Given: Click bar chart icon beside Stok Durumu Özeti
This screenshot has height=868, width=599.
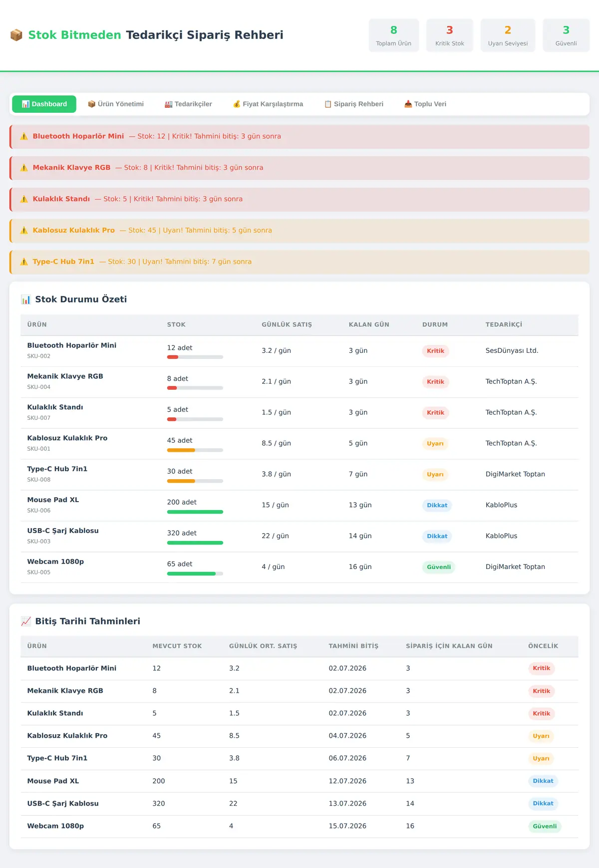Looking at the screenshot, I should click(x=26, y=299).
